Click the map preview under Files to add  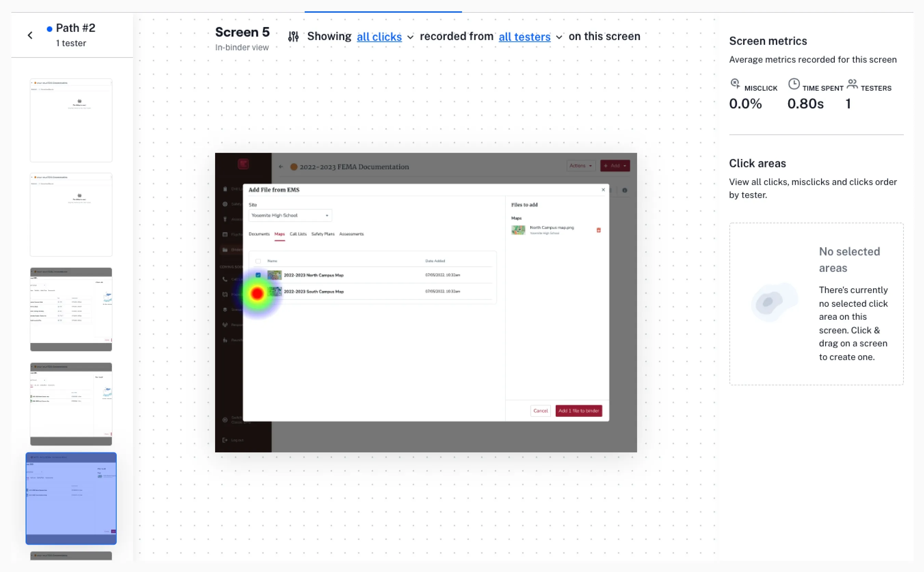518,230
